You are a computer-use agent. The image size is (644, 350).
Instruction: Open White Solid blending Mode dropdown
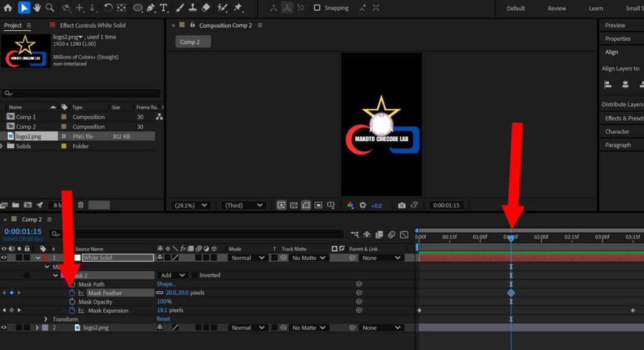248,258
